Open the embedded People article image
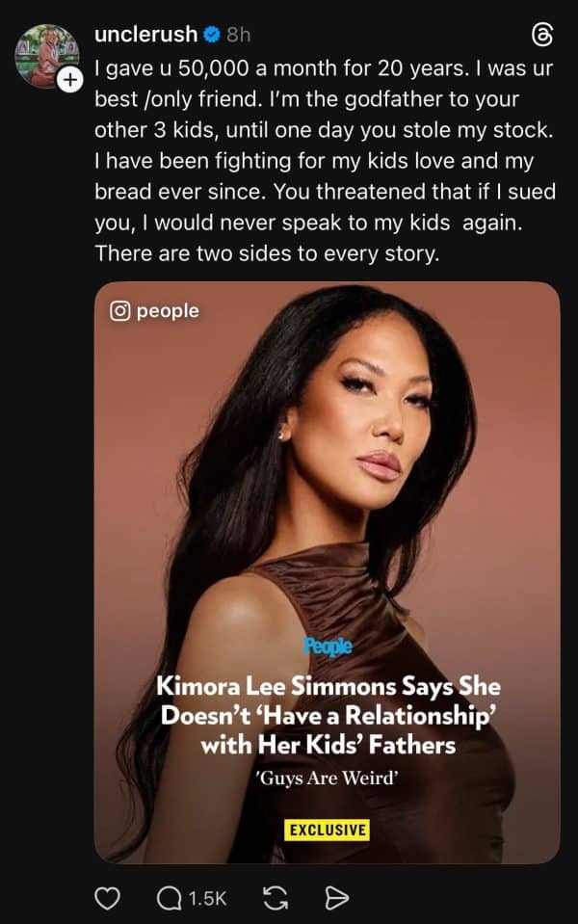Image resolution: width=578 pixels, height=924 pixels. click(327, 572)
